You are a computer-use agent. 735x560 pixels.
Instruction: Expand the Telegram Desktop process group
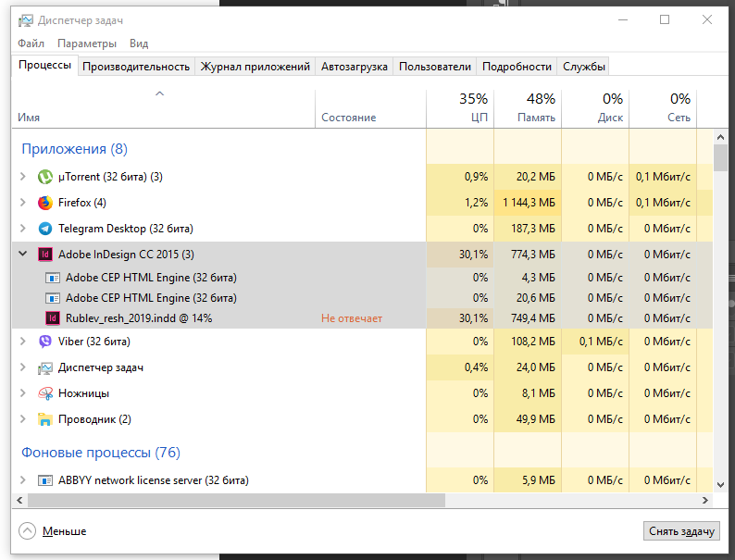[x=22, y=229]
